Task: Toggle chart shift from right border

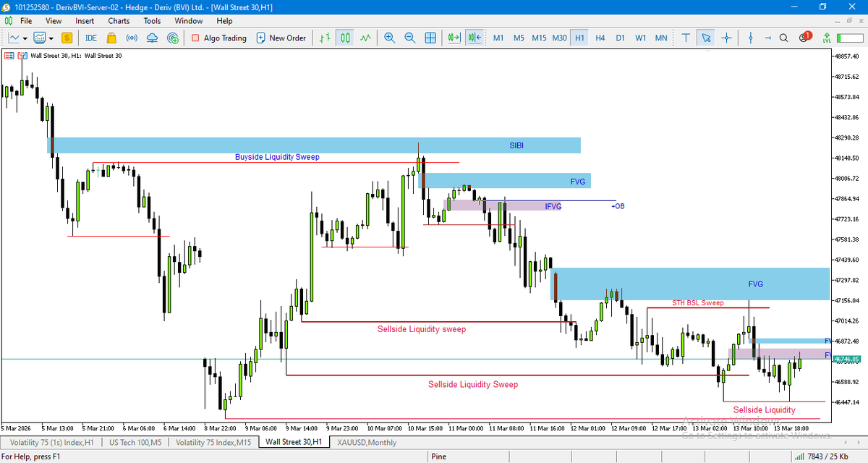Action: [475, 38]
